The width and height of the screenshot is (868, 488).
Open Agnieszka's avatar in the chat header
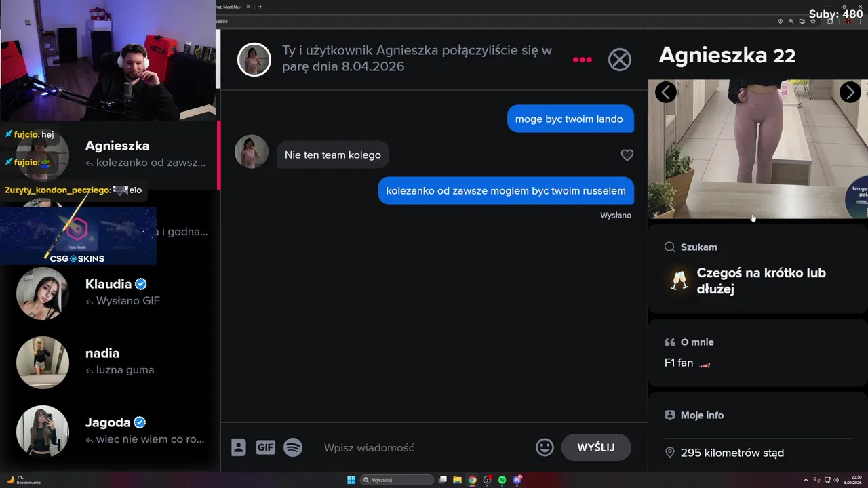(254, 60)
